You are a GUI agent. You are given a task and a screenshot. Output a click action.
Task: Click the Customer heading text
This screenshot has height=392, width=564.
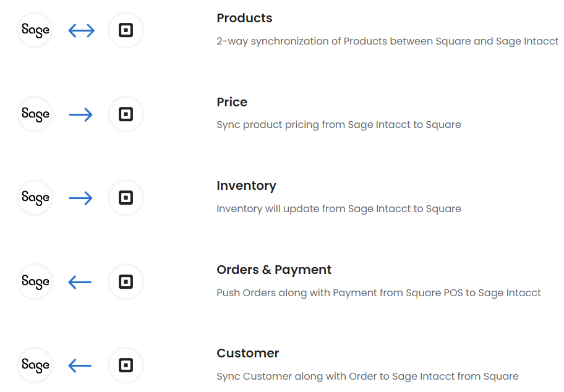(x=248, y=353)
